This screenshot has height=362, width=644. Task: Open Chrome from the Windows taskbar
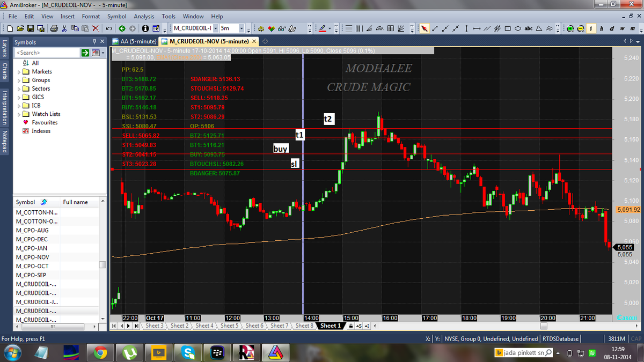pyautogui.click(x=100, y=352)
